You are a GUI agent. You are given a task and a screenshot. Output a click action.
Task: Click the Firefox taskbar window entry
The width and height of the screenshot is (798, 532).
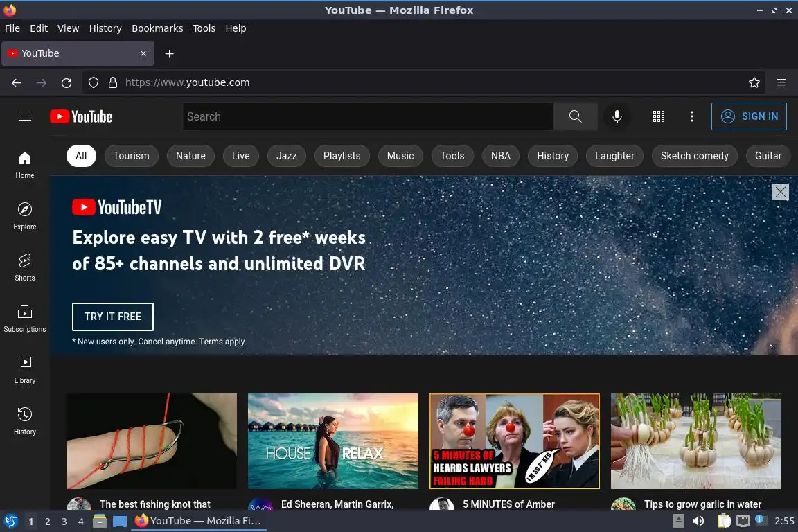tap(199, 521)
